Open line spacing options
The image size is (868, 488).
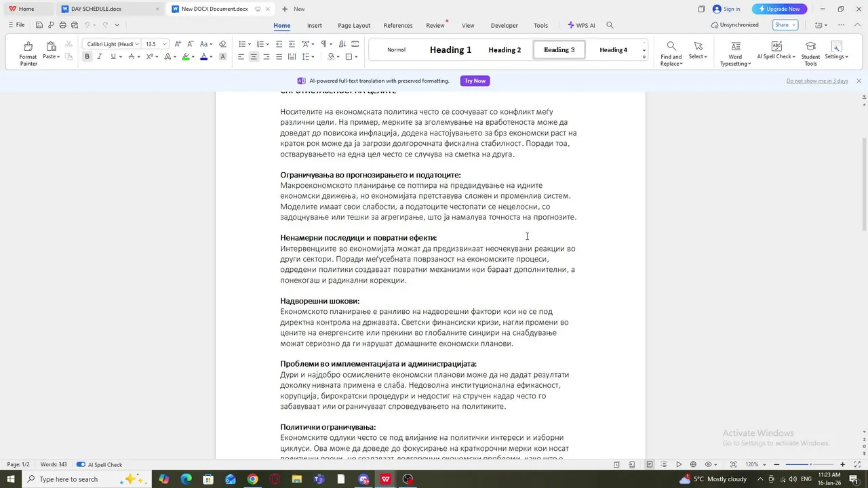coord(307,57)
